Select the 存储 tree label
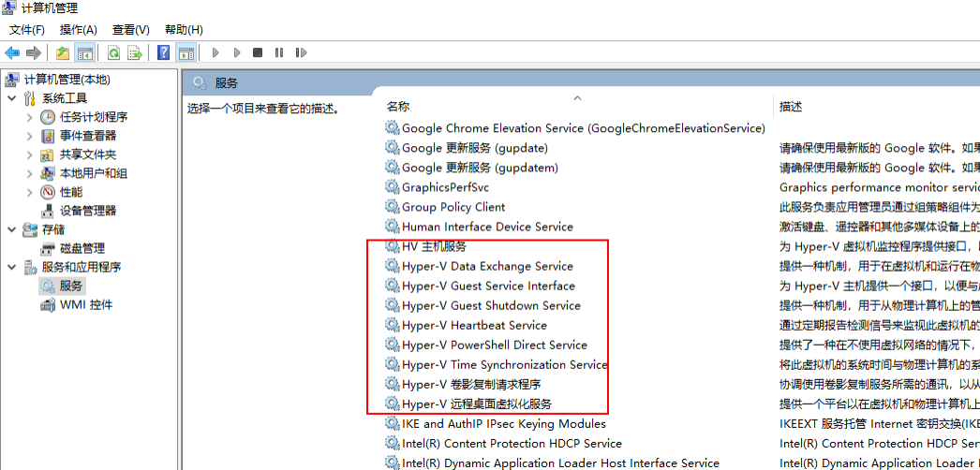The image size is (980, 470). 53,229
